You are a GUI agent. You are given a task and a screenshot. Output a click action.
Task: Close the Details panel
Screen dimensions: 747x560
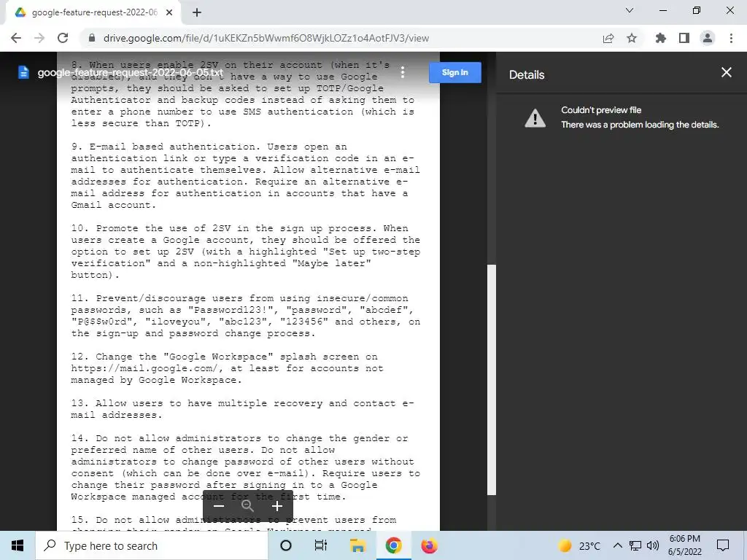coord(727,72)
